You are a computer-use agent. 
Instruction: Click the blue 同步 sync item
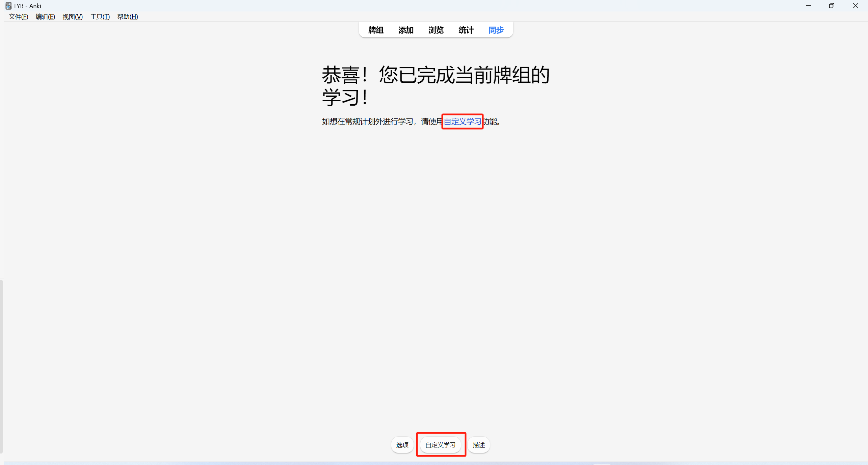(496, 30)
